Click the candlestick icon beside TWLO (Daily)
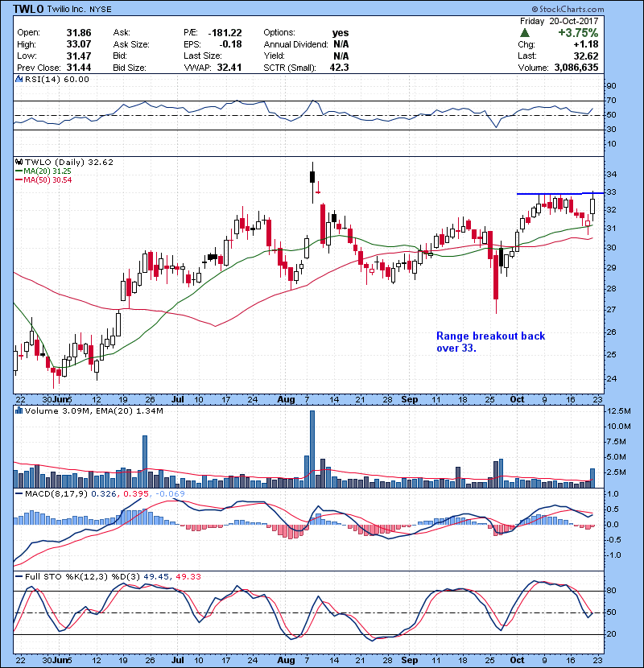The image size is (644, 668). (x=19, y=163)
